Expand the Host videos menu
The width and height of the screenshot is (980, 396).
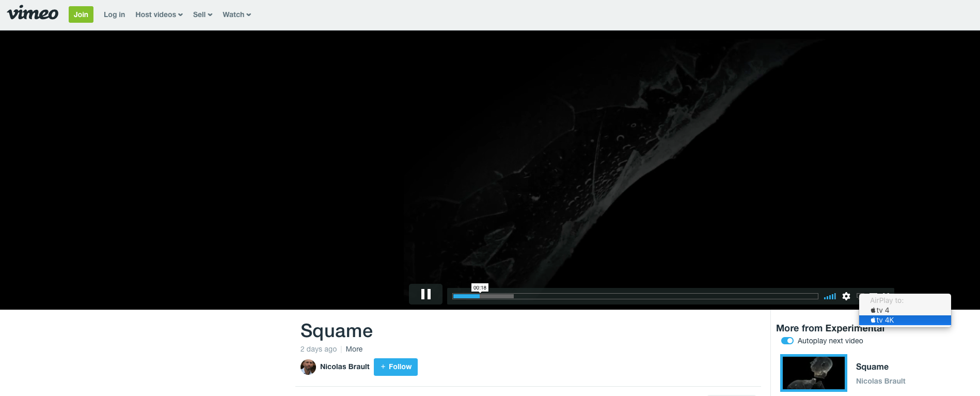click(159, 14)
